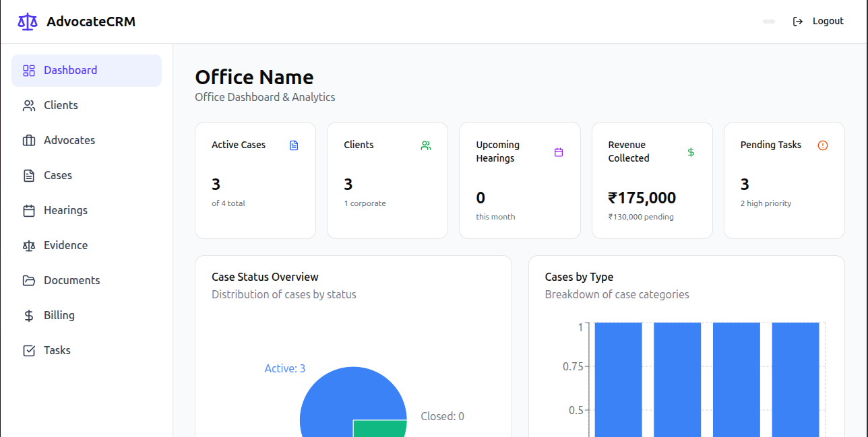The width and height of the screenshot is (868, 437).
Task: Click the Logout button
Action: [818, 22]
